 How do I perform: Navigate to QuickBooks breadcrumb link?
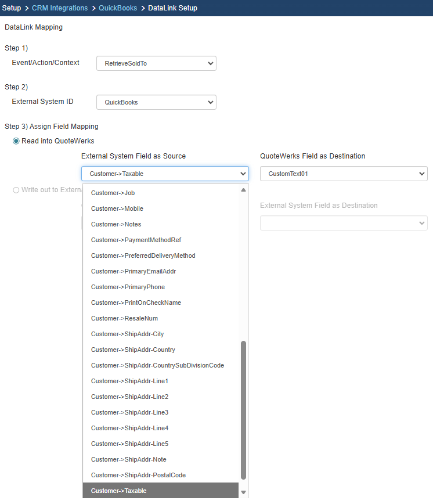[118, 8]
